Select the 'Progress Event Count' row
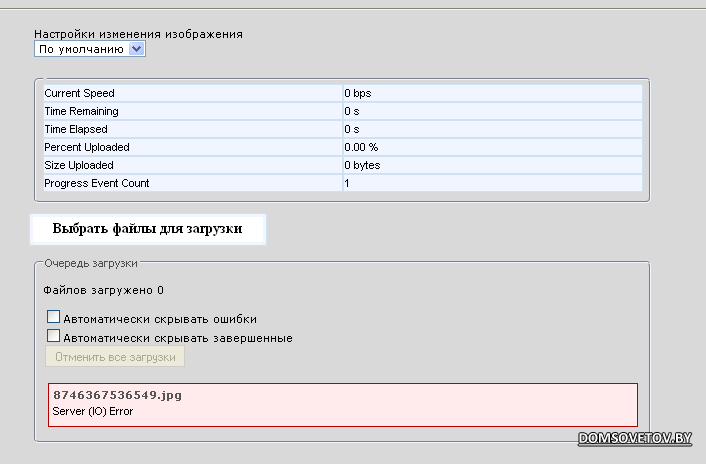This screenshot has width=706, height=464. pos(343,183)
